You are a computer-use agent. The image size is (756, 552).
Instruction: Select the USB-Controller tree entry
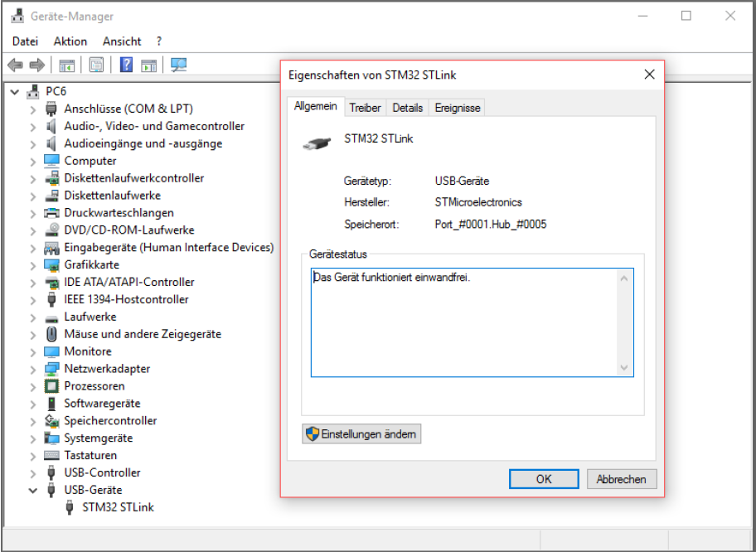click(102, 473)
